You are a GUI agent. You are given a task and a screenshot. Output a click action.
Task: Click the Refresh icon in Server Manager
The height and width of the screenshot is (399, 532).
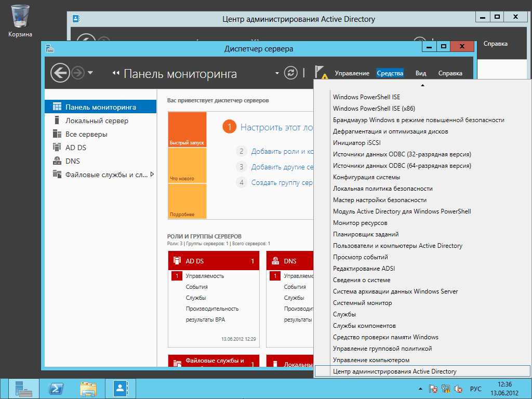click(x=291, y=73)
